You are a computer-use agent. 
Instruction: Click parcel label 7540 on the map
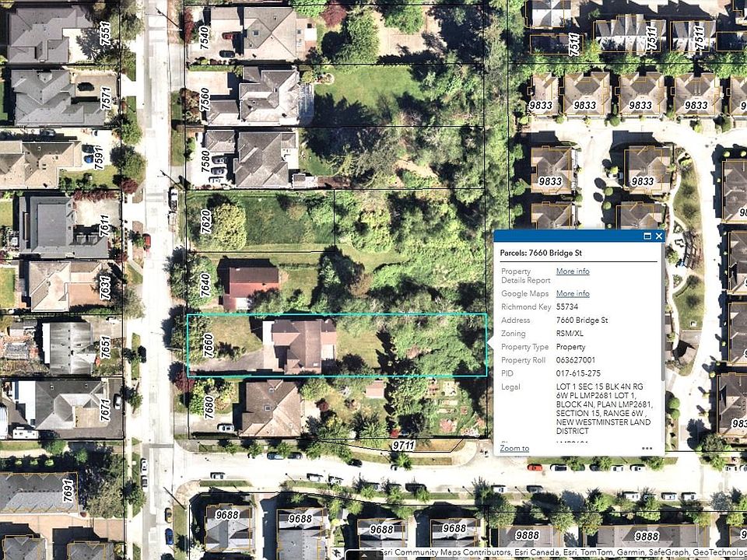coord(205,38)
